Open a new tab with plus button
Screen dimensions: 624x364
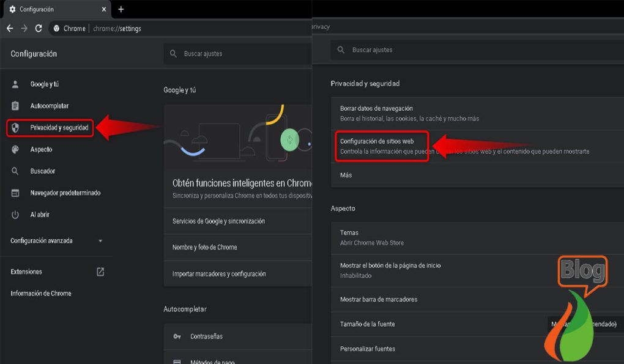pos(121,9)
